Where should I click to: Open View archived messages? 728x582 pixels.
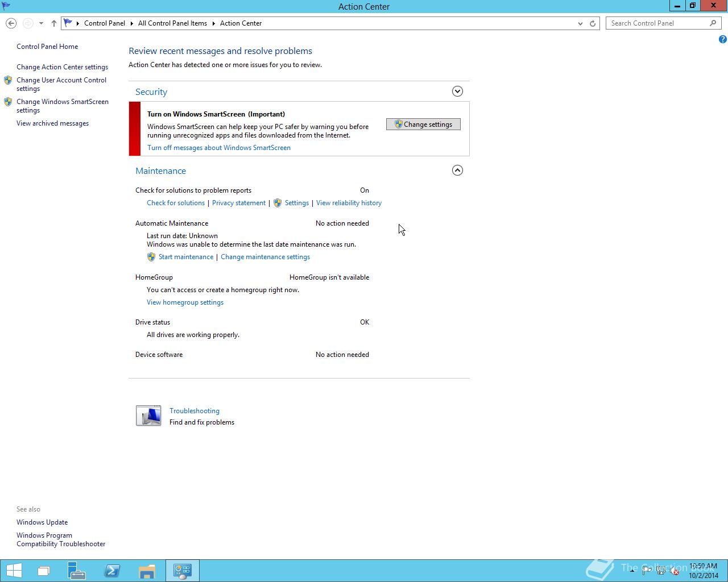52,123
